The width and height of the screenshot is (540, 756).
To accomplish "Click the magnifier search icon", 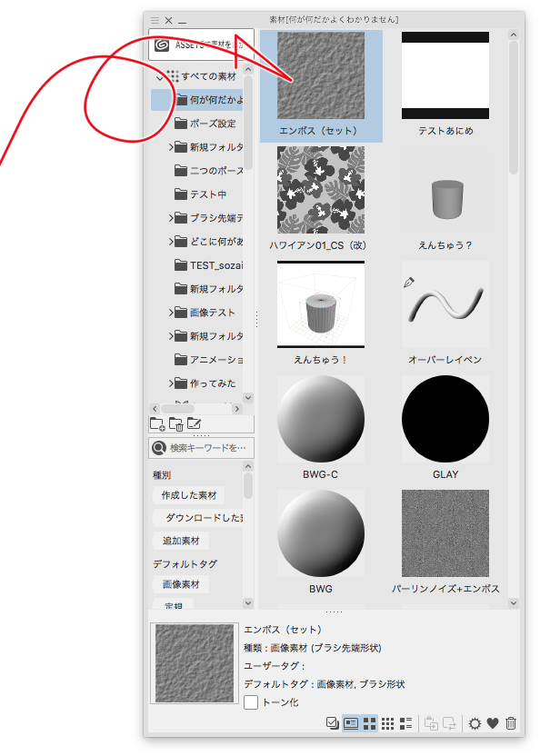I will pos(159,448).
